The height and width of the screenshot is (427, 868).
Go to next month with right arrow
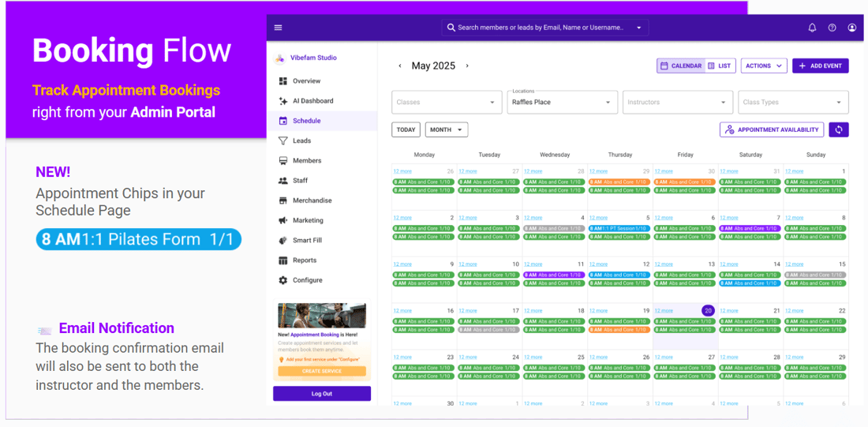pos(467,66)
